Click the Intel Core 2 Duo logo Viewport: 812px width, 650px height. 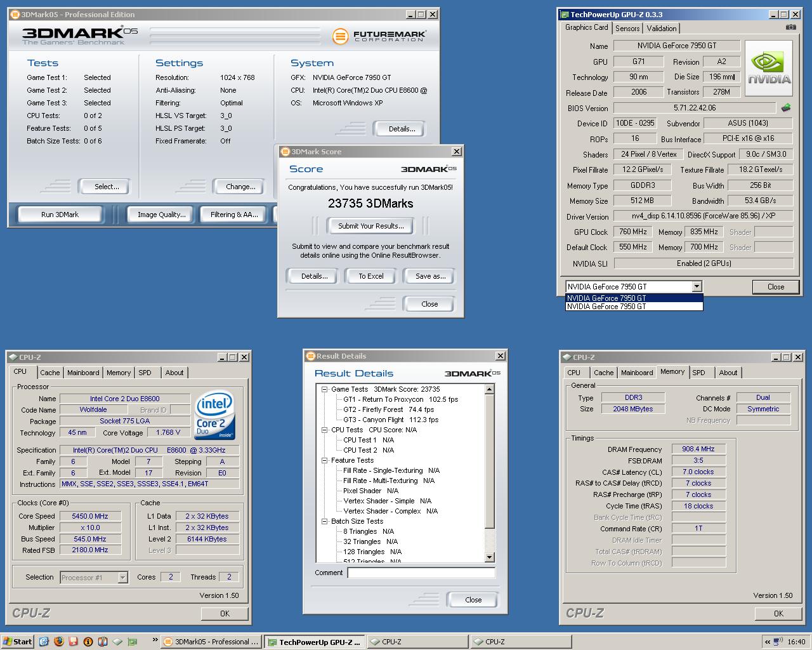pyautogui.click(x=214, y=416)
